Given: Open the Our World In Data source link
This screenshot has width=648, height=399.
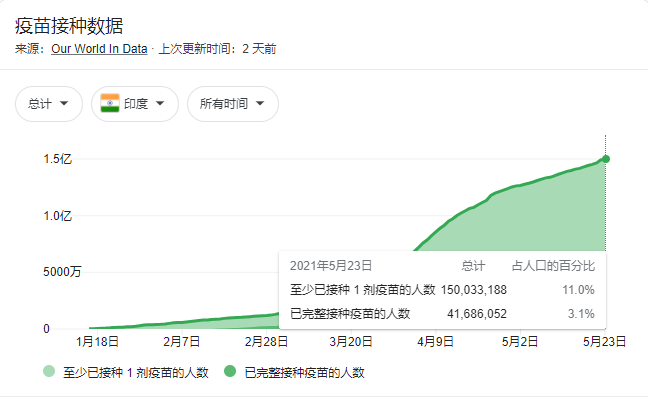Looking at the screenshot, I should 99,49.
